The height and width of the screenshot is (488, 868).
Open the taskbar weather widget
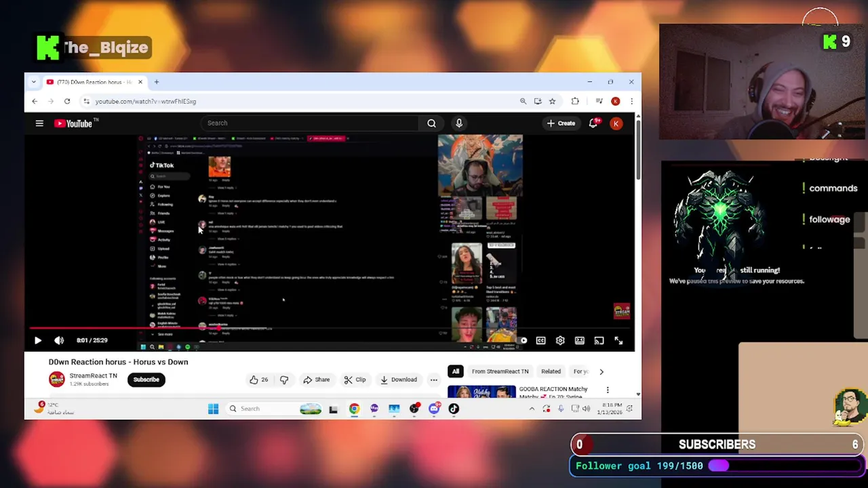pos(56,409)
